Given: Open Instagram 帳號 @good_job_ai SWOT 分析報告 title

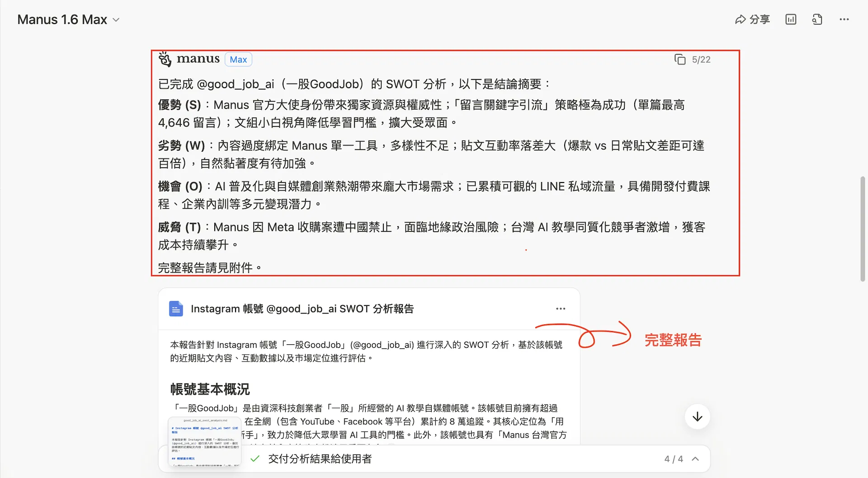Looking at the screenshot, I should point(302,309).
